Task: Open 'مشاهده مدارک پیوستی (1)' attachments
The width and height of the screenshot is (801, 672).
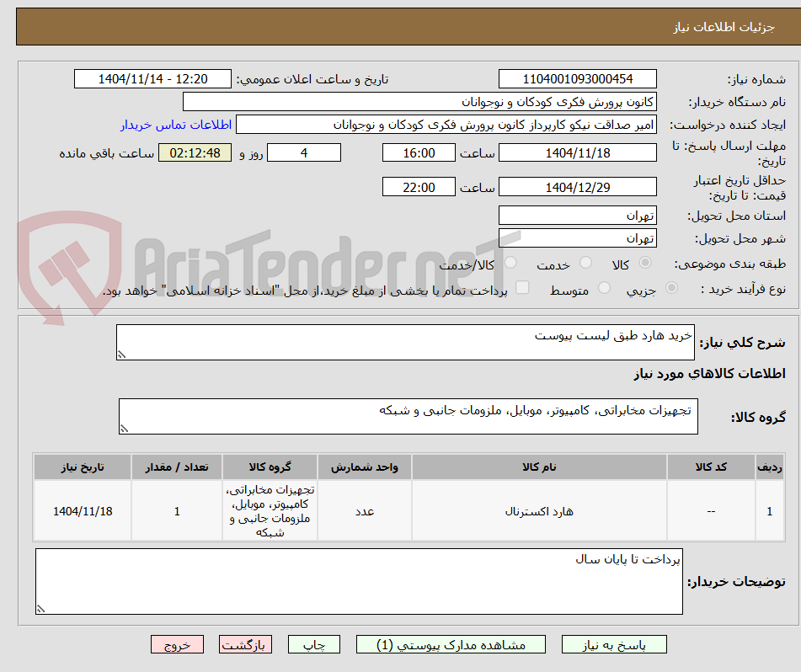Action: click(x=451, y=644)
